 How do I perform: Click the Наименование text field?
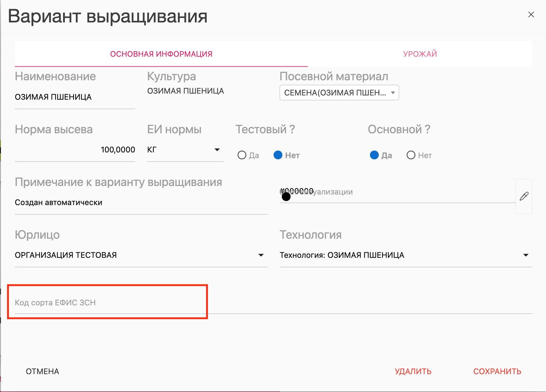(x=75, y=97)
